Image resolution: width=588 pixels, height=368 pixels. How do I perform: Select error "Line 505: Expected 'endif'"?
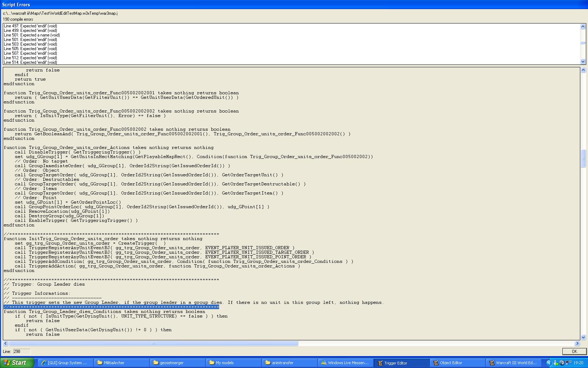click(30, 49)
